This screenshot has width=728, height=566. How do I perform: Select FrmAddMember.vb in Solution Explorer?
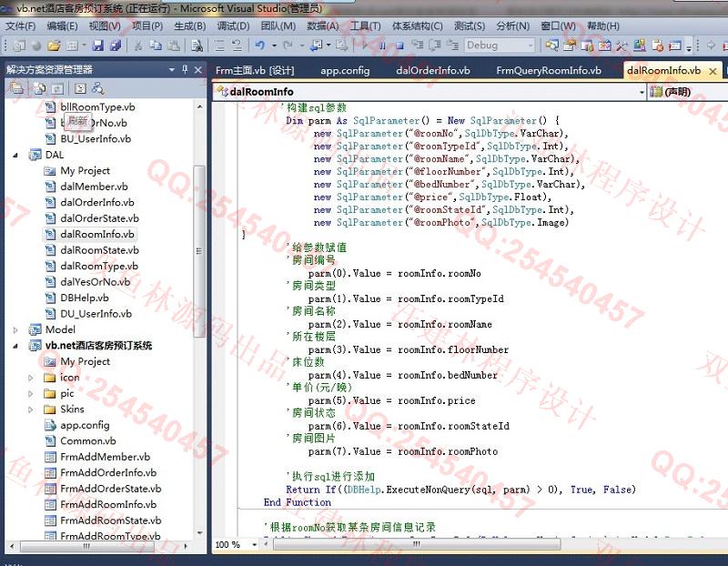[105, 457]
